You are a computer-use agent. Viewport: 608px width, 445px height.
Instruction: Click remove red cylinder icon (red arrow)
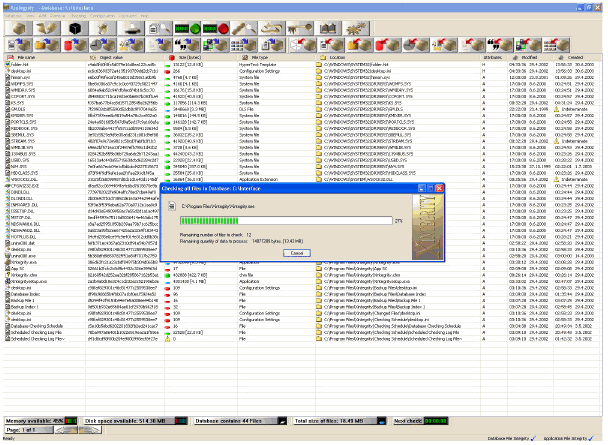click(x=387, y=45)
